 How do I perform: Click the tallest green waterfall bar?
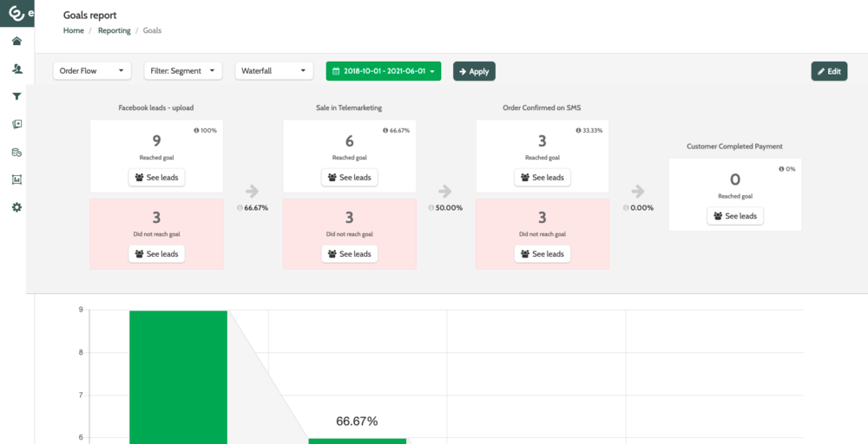pos(178,377)
